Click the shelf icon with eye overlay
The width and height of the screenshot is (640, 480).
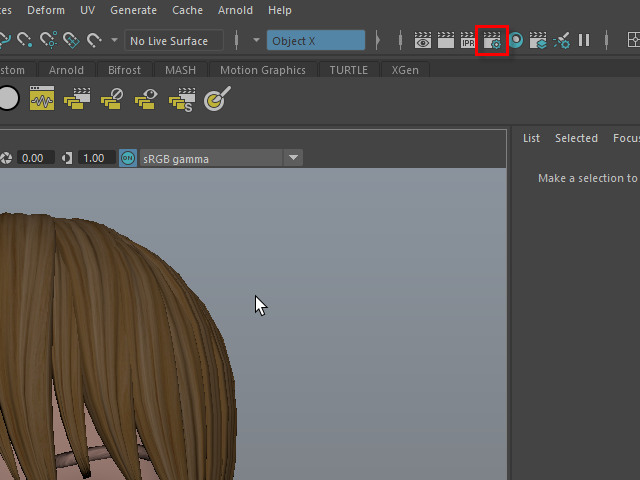[146, 99]
